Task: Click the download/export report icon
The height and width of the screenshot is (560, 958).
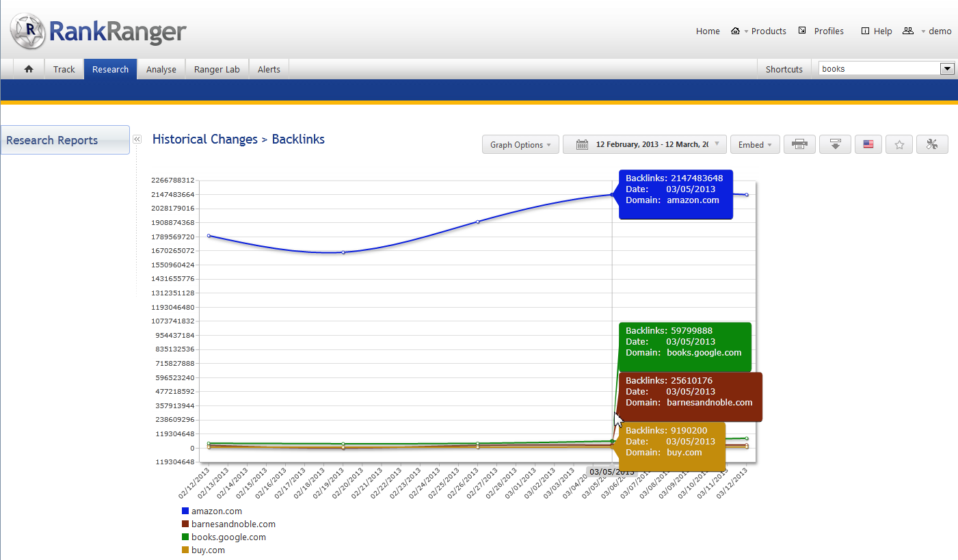Action: [834, 144]
